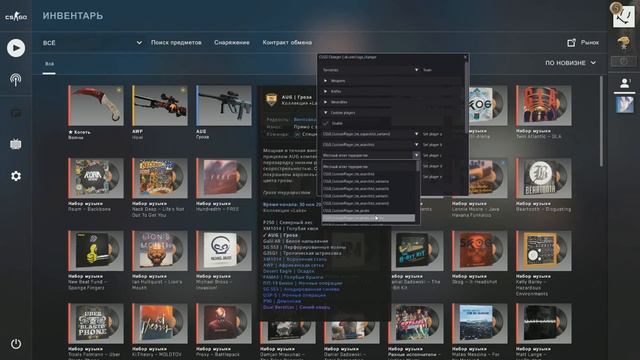Click the Set player a button
This screenshot has height=360, width=640.
click(x=432, y=134)
